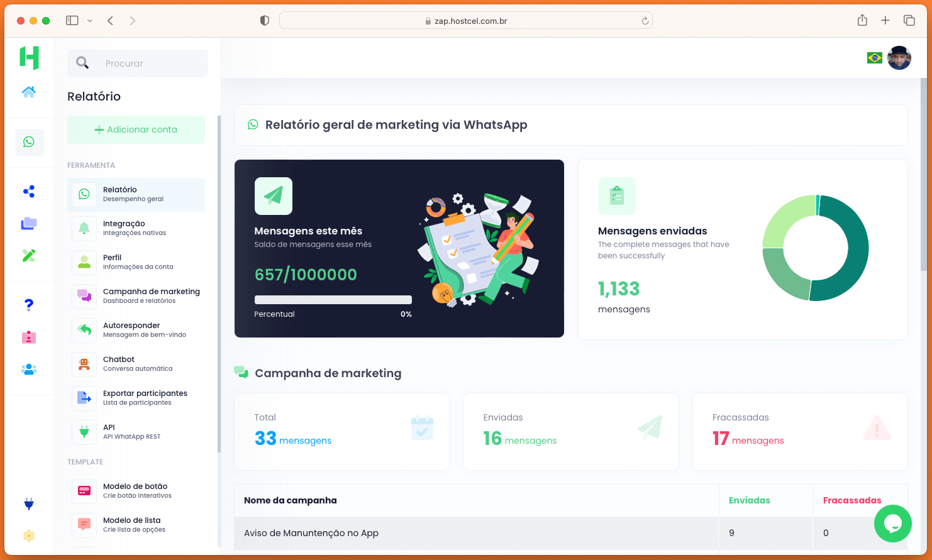Click the green H logo

coord(29,58)
